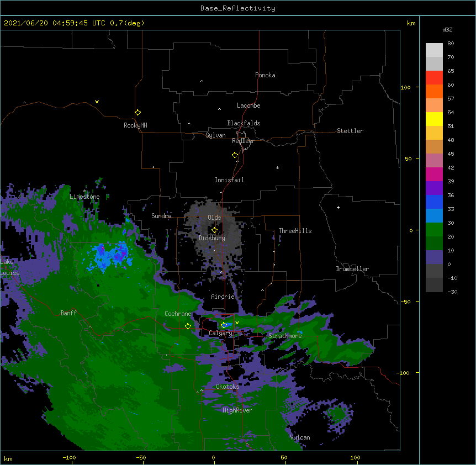Click the magenta 39-42 dBZ legend swatch
Image resolution: width=476 pixels, height=465 pixels.
point(434,175)
